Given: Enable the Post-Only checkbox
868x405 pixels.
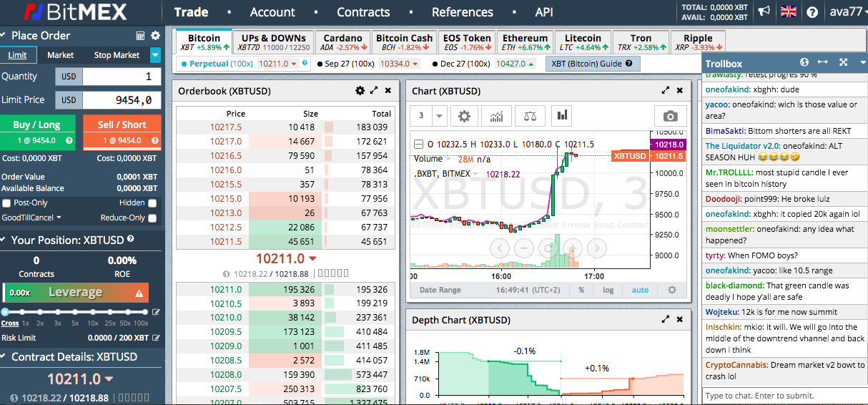Looking at the screenshot, I should [6, 203].
